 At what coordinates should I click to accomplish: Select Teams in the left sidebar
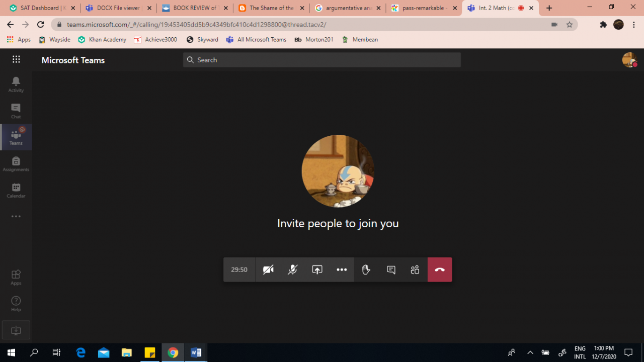(x=16, y=137)
